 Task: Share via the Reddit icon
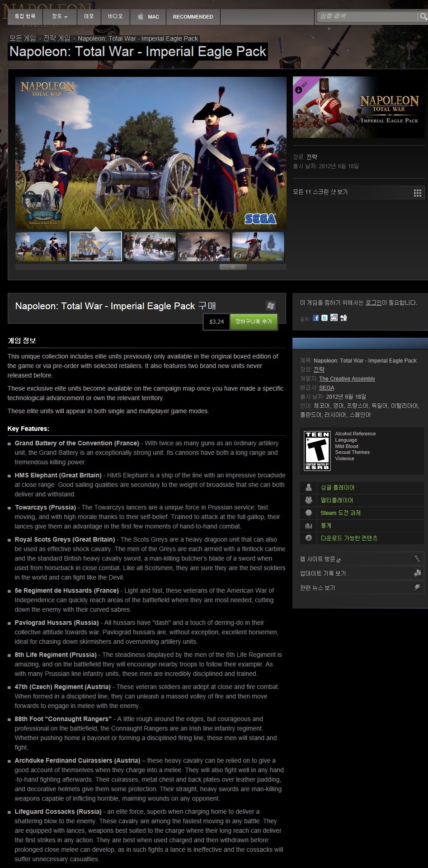tap(334, 317)
